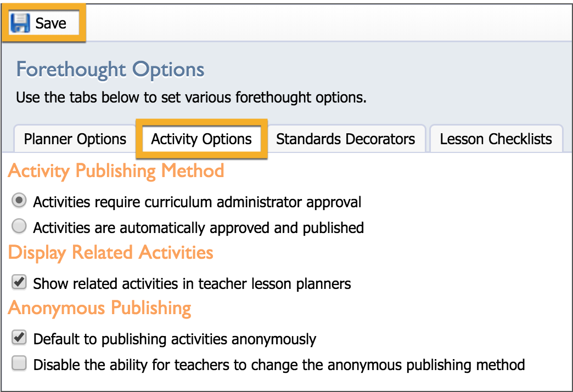Click the 'Use the tabs below' description text
573x392 pixels.
pos(191,98)
